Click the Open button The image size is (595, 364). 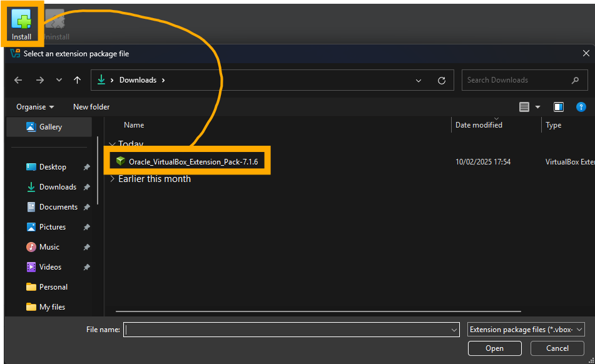(494, 348)
